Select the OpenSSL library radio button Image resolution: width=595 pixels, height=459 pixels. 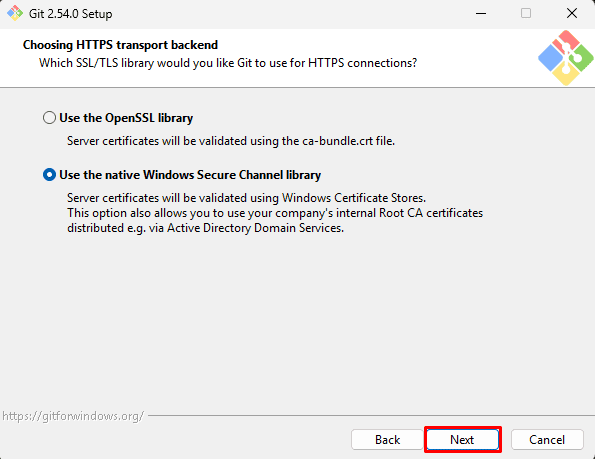tap(49, 118)
